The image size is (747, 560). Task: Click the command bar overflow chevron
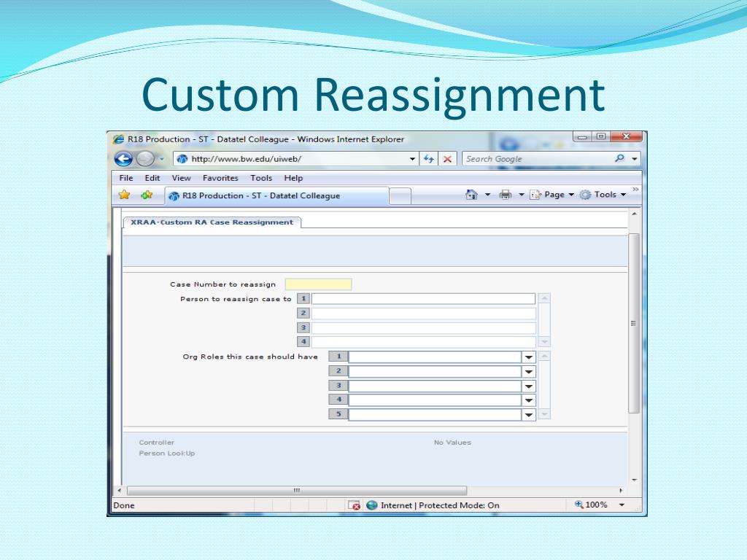(635, 190)
